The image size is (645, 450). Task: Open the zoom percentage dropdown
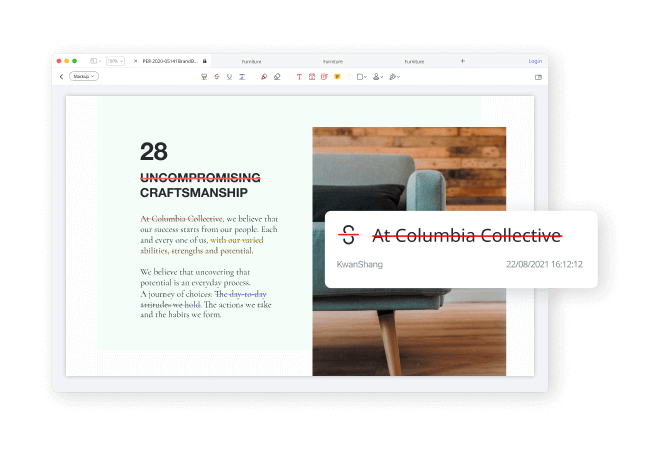point(115,61)
